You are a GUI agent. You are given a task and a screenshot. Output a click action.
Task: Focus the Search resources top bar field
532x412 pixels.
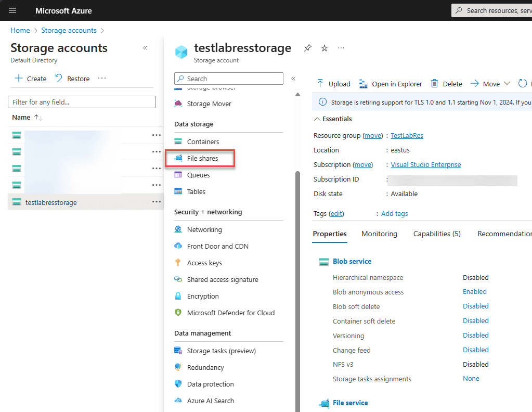pyautogui.click(x=491, y=10)
